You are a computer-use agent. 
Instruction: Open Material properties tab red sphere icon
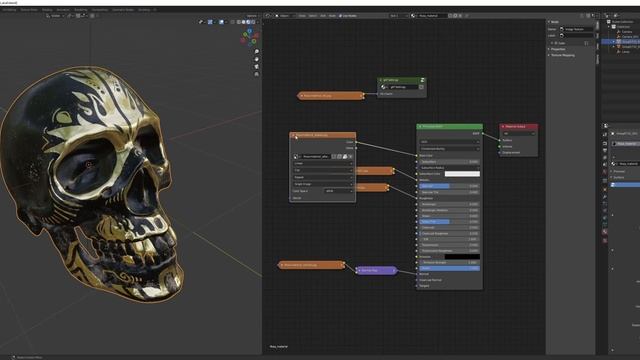(605, 231)
